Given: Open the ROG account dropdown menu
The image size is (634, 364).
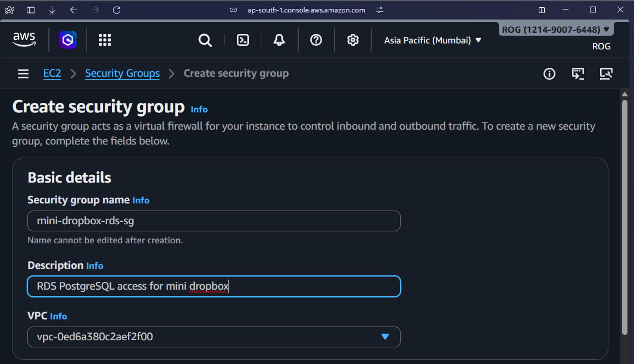Looking at the screenshot, I should point(555,29).
